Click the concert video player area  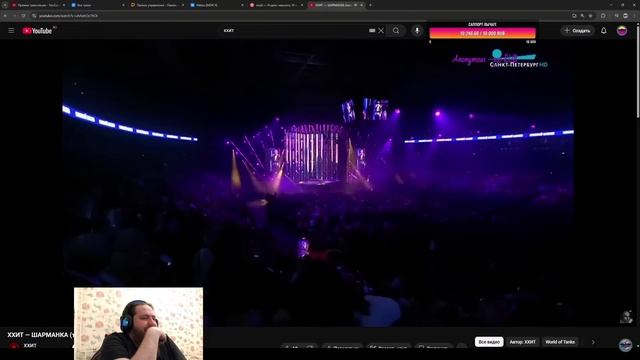click(x=318, y=184)
